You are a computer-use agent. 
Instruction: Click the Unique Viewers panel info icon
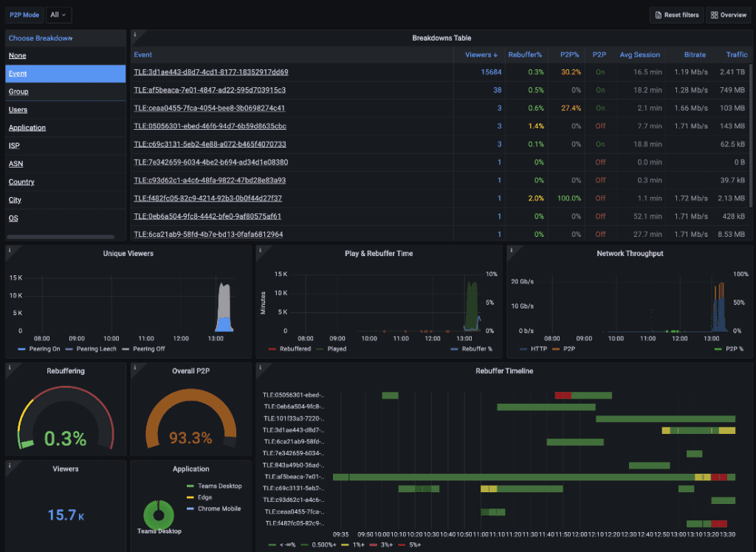10,249
